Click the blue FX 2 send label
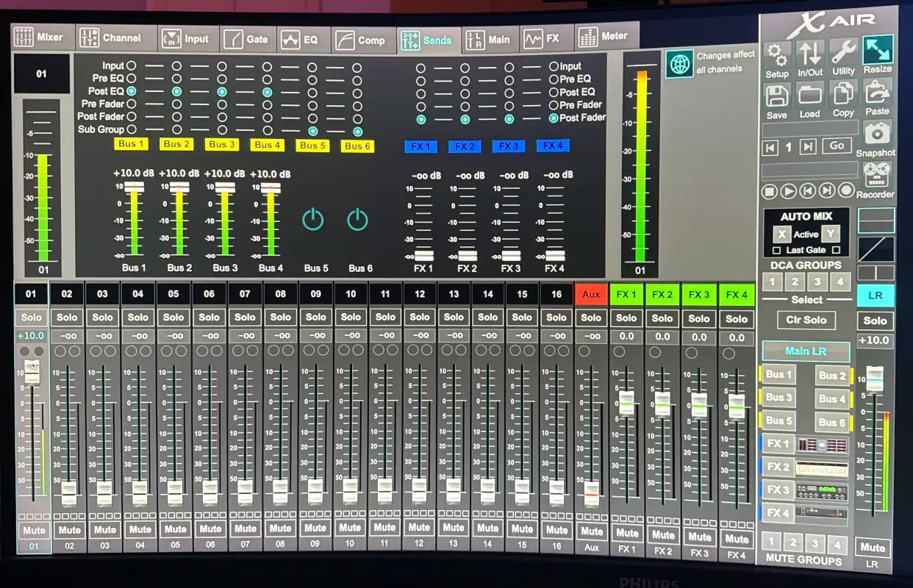 tap(465, 146)
